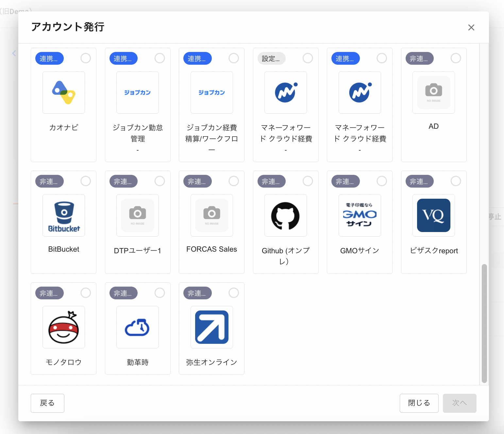Click the dialog's vertical scrollbar thumb
The height and width of the screenshot is (434, 504).
pyautogui.click(x=484, y=323)
